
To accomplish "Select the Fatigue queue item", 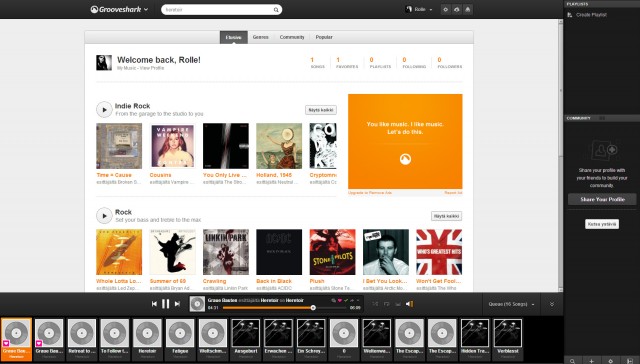I will pos(180,340).
